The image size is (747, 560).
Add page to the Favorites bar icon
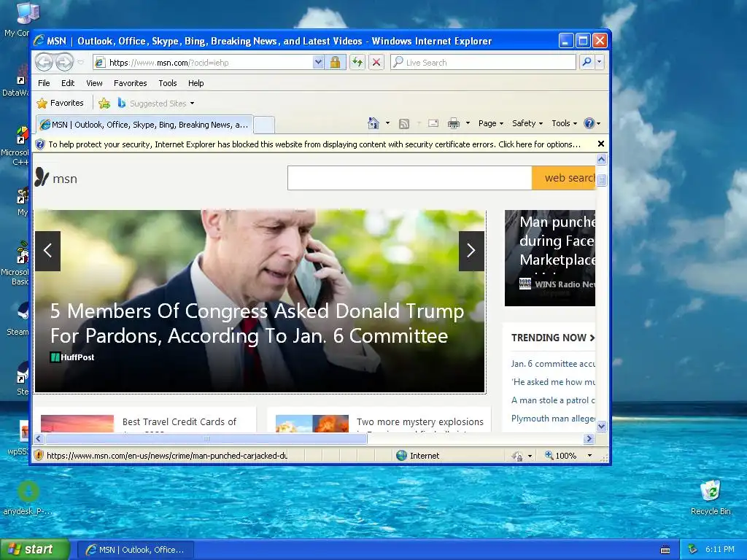click(x=104, y=103)
